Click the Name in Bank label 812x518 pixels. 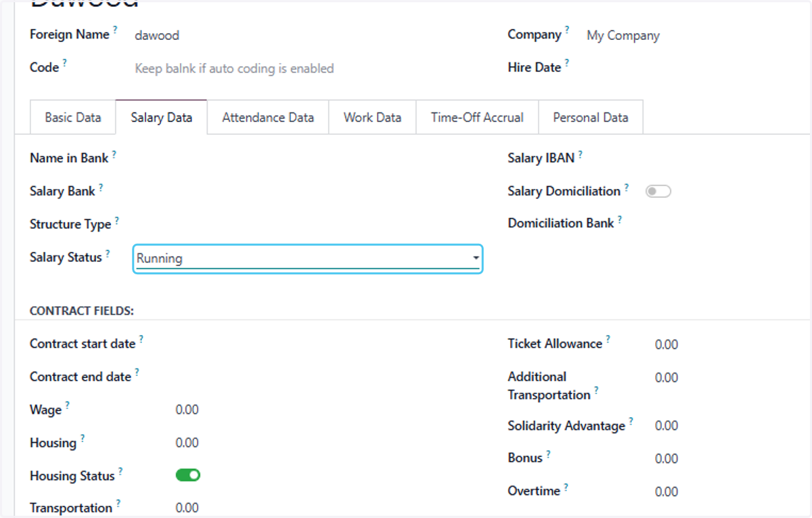tap(69, 158)
